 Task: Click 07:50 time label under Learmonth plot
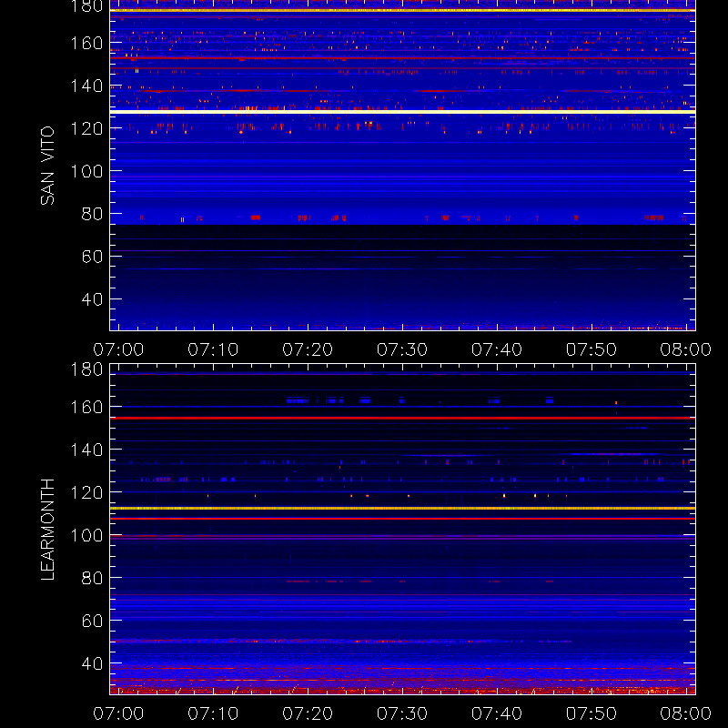click(x=591, y=713)
